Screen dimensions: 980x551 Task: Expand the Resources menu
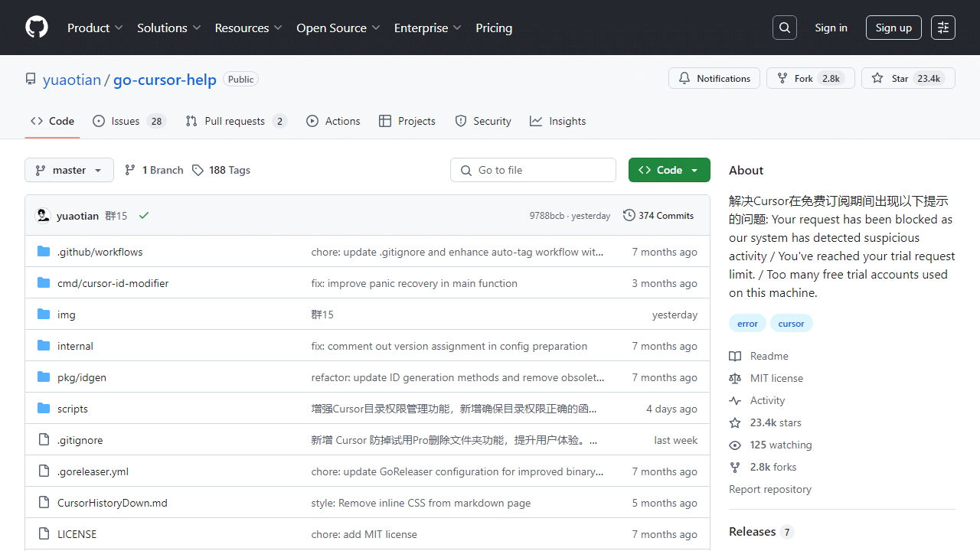249,28
